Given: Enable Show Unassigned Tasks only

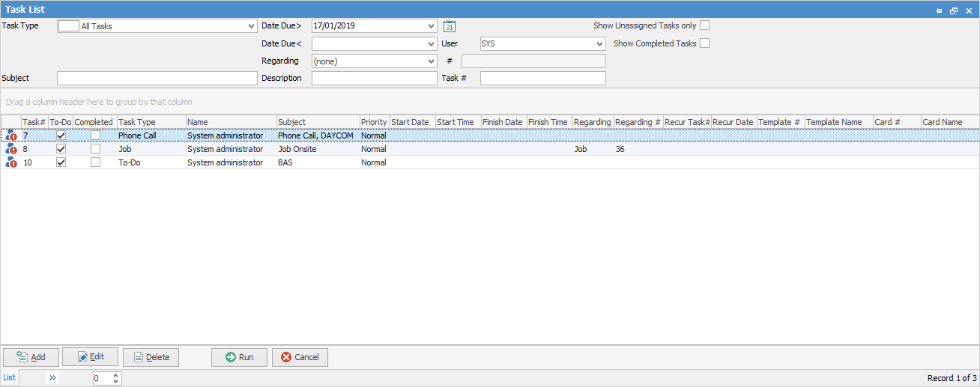Looking at the screenshot, I should coord(704,25).
